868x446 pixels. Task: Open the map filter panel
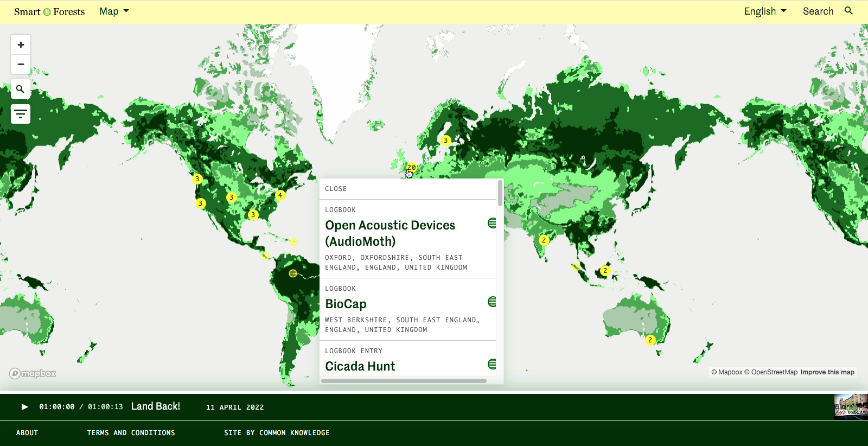click(21, 114)
